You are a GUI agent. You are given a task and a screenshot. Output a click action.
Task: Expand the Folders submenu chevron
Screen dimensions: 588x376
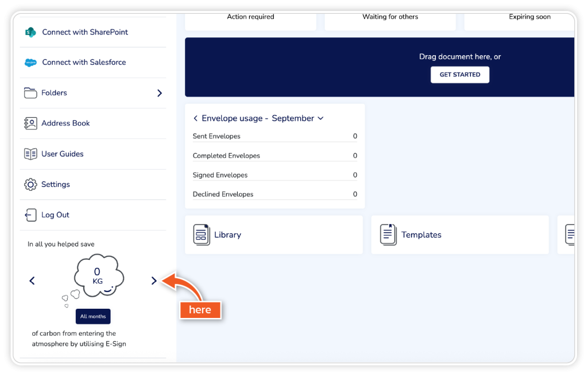tap(160, 93)
